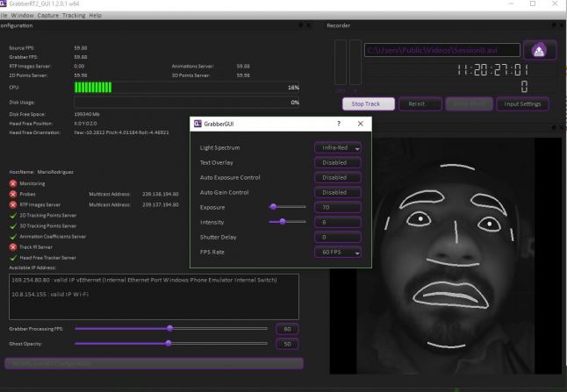This screenshot has width=567, height=392.
Task: Click the face tracking camera preview
Action: pos(446,256)
